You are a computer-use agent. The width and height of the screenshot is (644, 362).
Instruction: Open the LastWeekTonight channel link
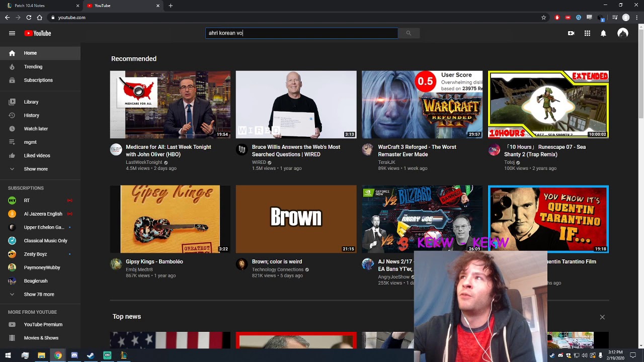(x=144, y=162)
